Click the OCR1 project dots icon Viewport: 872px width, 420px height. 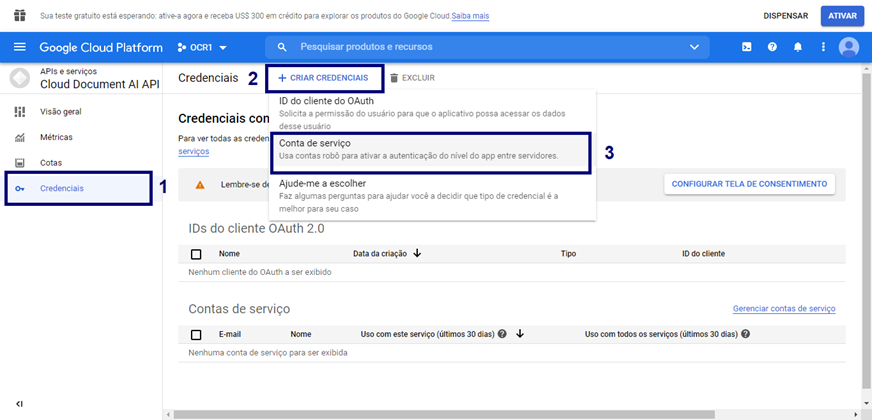click(x=181, y=47)
